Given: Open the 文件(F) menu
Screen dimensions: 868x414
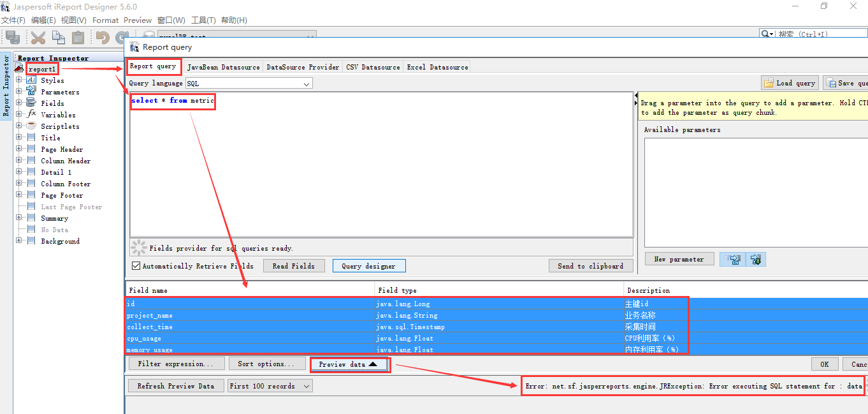Looking at the screenshot, I should point(13,20).
